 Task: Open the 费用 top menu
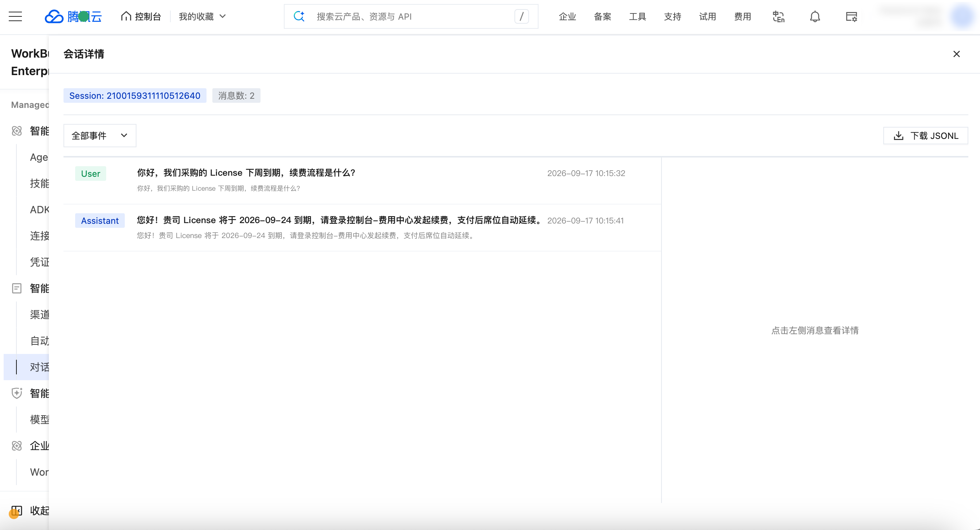(x=742, y=16)
